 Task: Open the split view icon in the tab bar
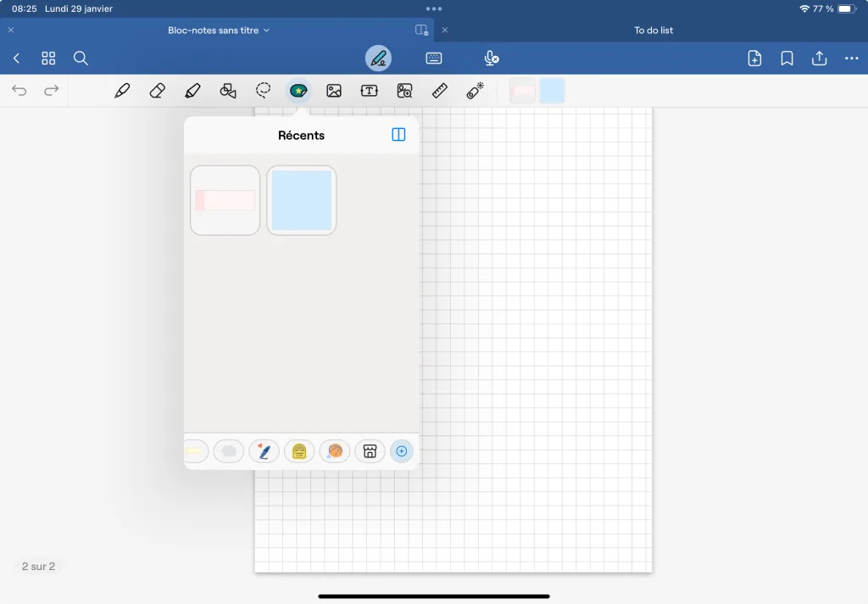[421, 30]
